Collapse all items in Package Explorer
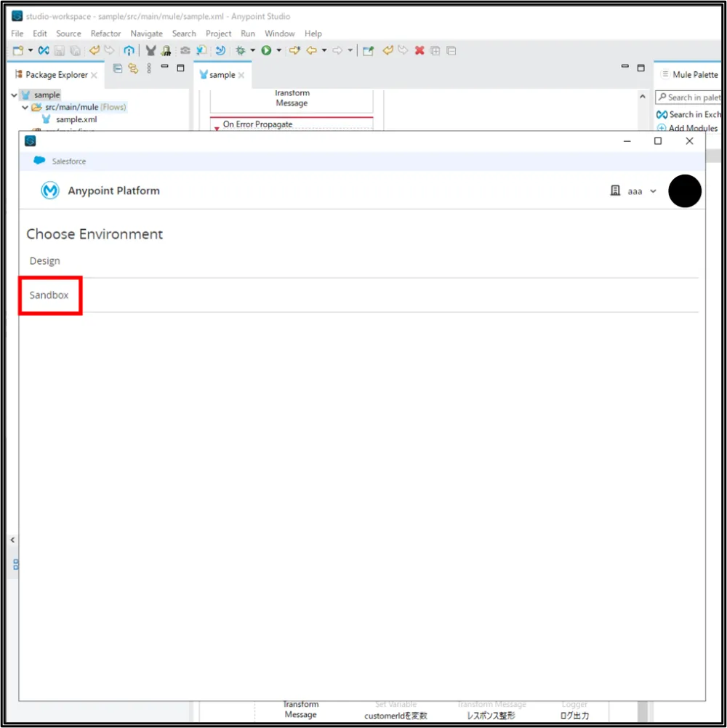The width and height of the screenshot is (727, 728). (118, 68)
